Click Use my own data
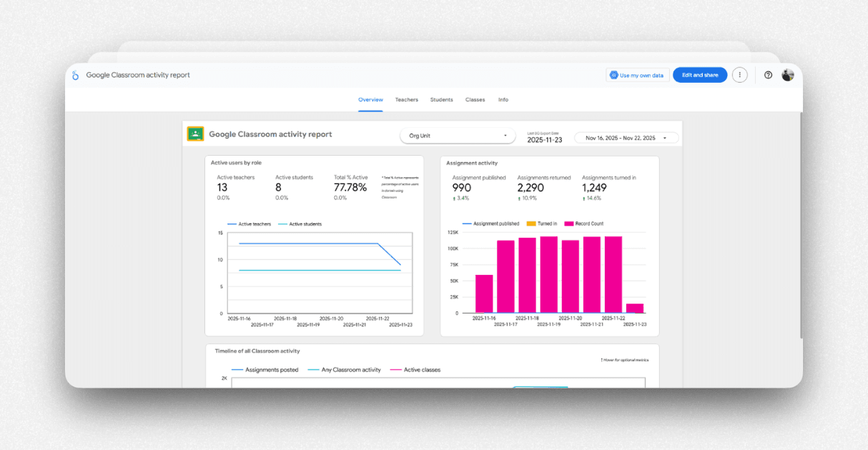Viewport: 868px width, 450px height. pos(637,74)
